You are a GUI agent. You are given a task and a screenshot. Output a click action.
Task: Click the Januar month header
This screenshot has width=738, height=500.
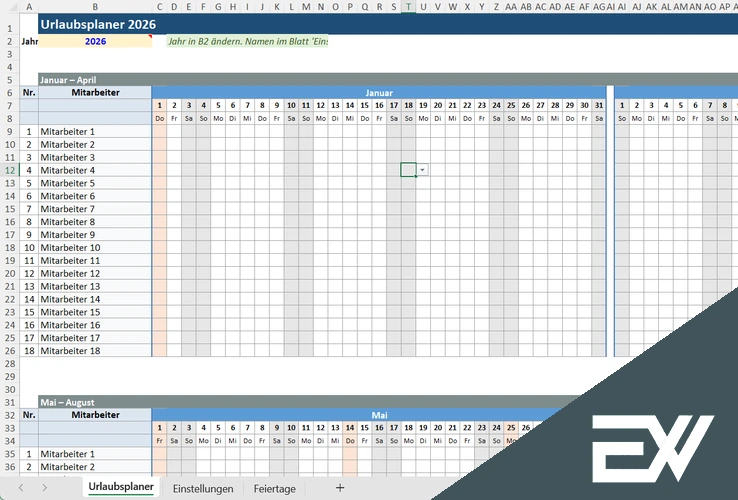pyautogui.click(x=379, y=92)
